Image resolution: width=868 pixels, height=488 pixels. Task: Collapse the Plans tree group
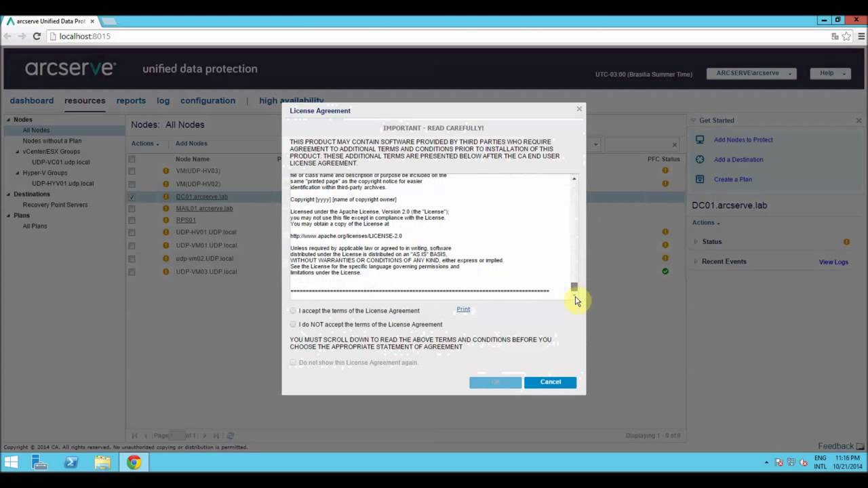tap(9, 216)
